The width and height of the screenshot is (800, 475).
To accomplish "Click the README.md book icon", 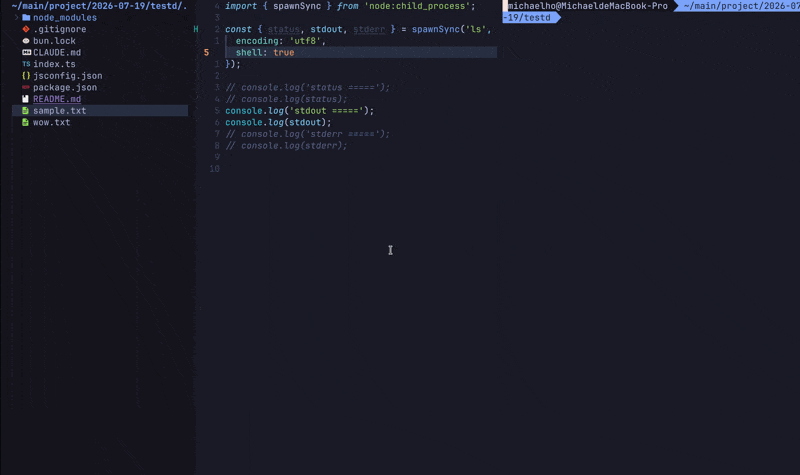I will (x=26, y=99).
